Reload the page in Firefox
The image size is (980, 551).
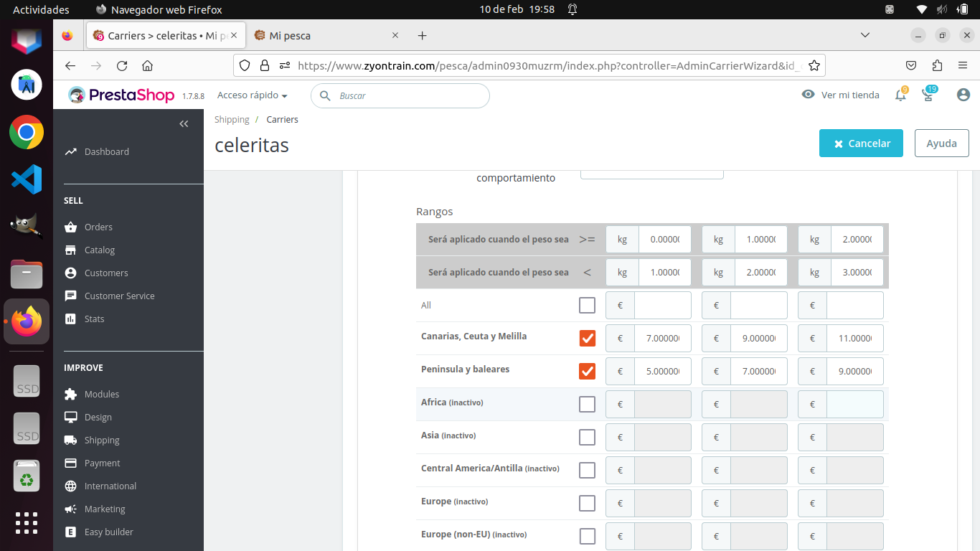coord(122,65)
